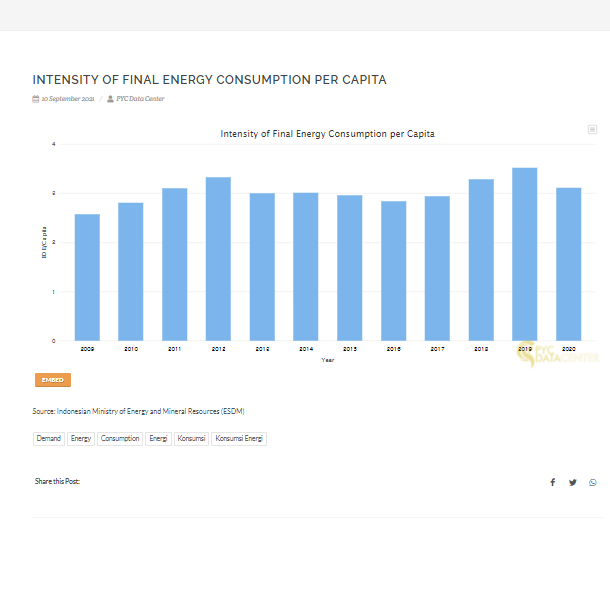Open the chart context menu icon

coord(592,129)
